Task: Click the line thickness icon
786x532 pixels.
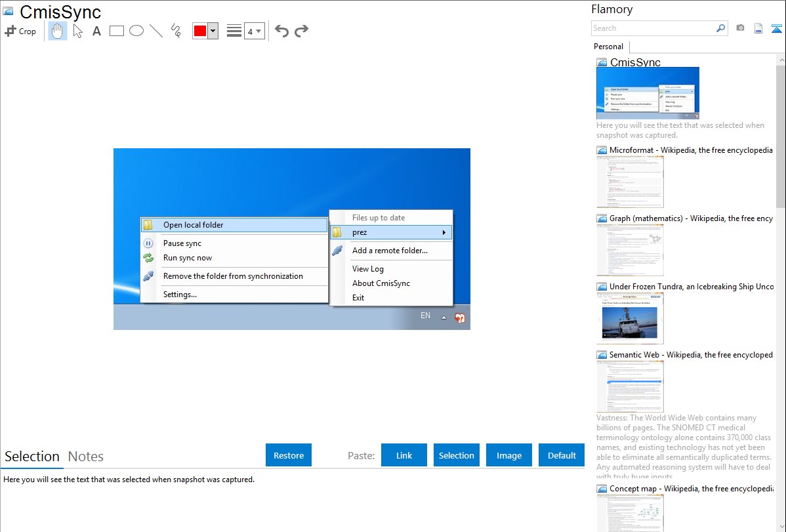Action: click(234, 31)
